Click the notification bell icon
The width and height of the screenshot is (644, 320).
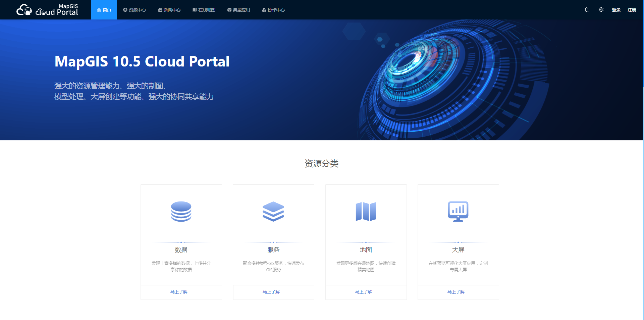pos(587,10)
